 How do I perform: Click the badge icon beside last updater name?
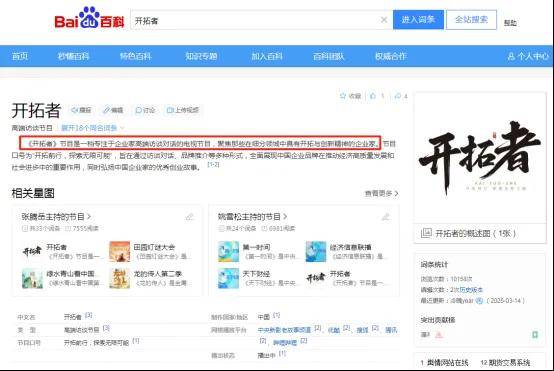pos(479,301)
